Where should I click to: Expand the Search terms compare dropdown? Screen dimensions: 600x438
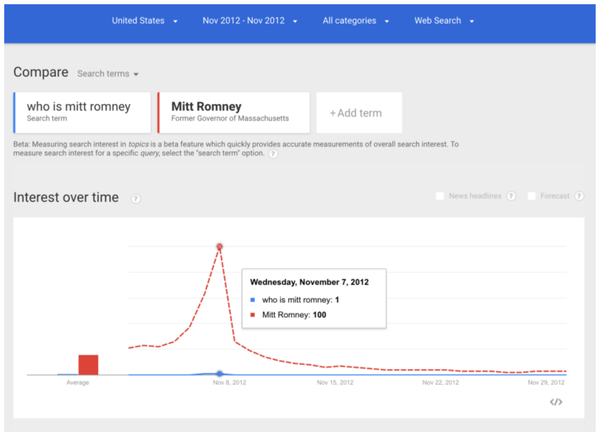click(x=108, y=73)
